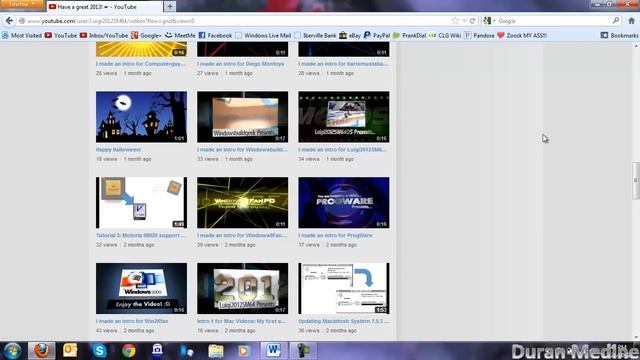Open the Facebook bookmark
The height and width of the screenshot is (360, 640).
pos(216,36)
